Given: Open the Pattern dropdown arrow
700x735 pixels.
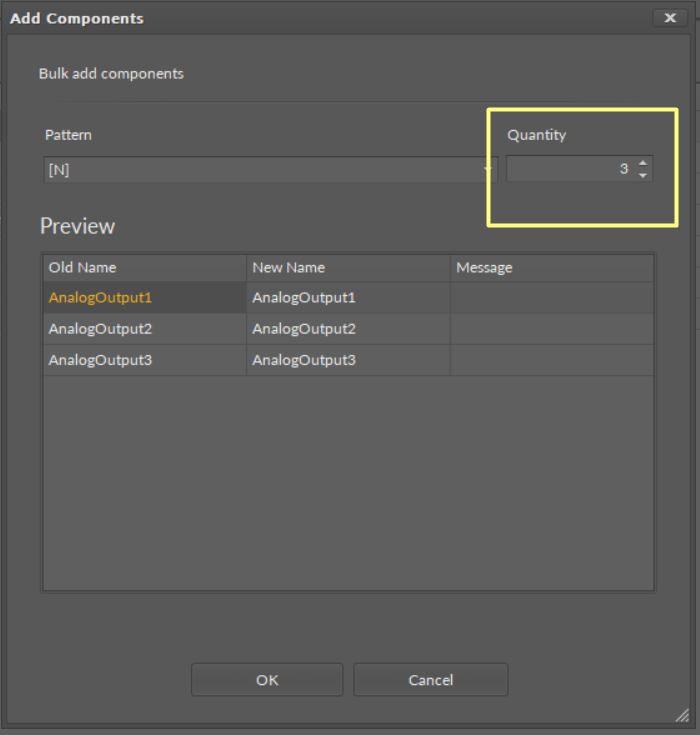Looking at the screenshot, I should point(490,170).
